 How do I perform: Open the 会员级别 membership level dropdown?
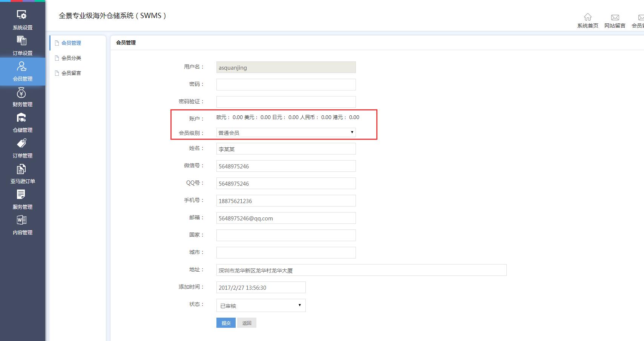(x=285, y=132)
